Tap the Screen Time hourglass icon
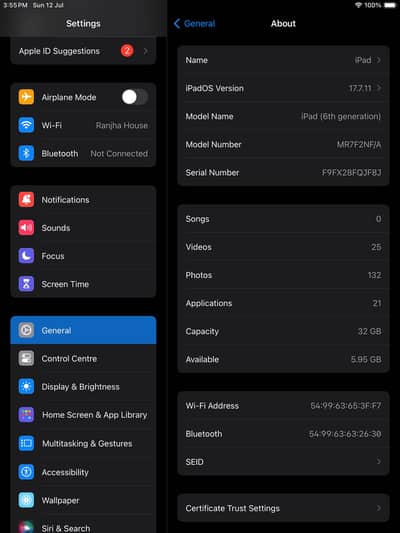Screen dimensions: 400x533 coord(26,284)
